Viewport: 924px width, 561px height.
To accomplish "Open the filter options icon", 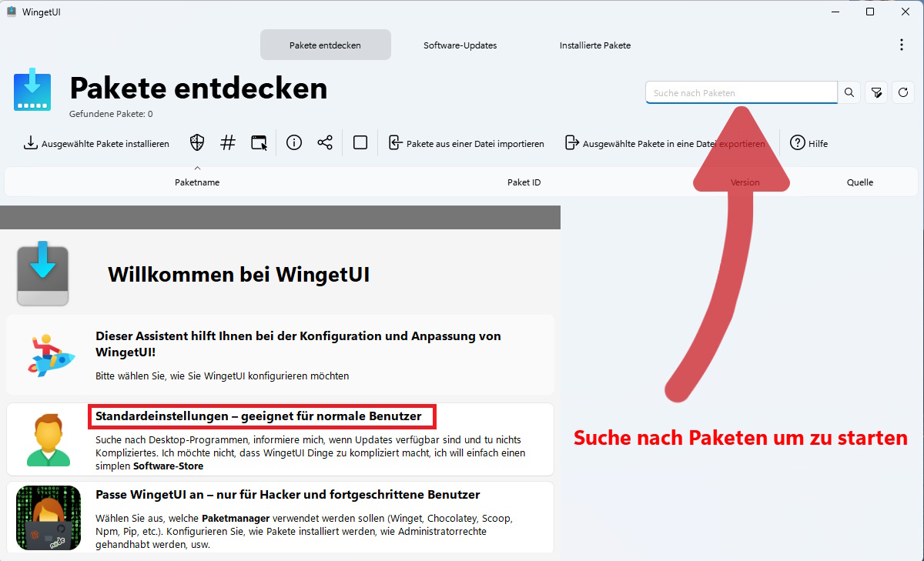I will (x=876, y=93).
